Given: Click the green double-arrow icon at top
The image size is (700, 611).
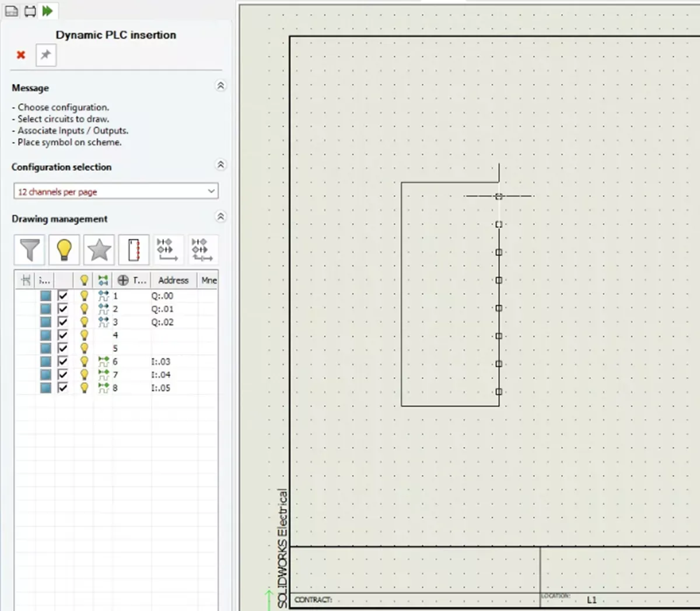Looking at the screenshot, I should click(48, 11).
